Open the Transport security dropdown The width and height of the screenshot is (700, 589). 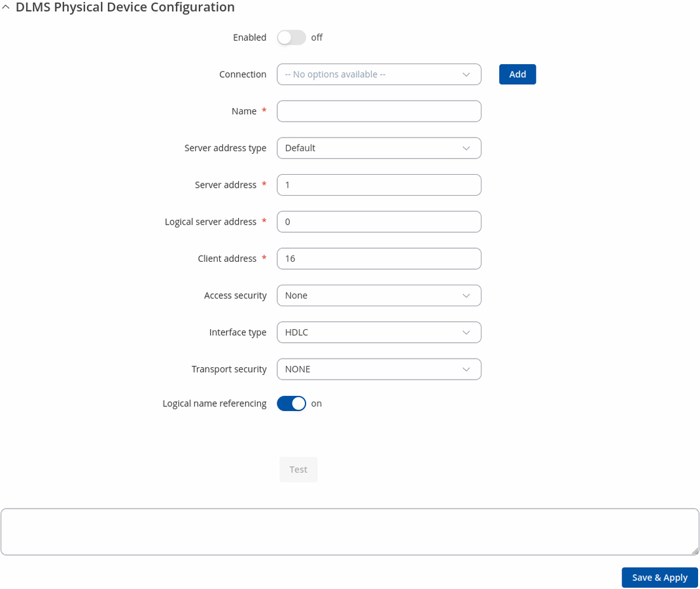[379, 369]
